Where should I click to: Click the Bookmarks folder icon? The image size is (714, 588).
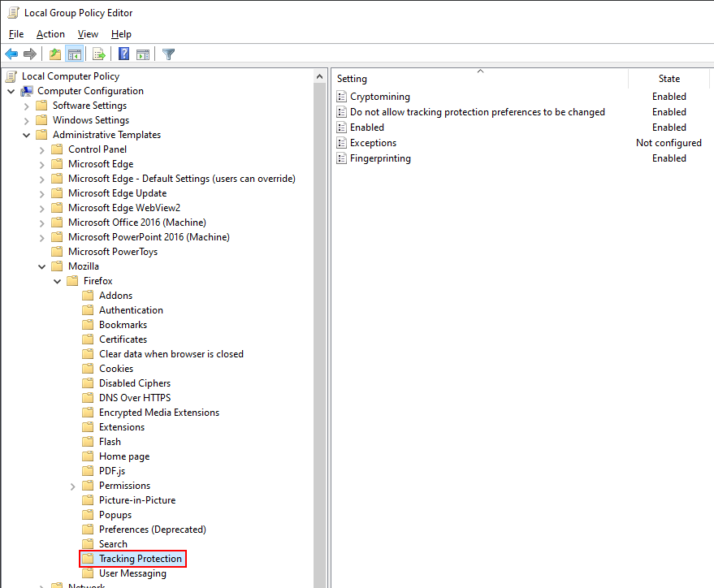(x=88, y=325)
